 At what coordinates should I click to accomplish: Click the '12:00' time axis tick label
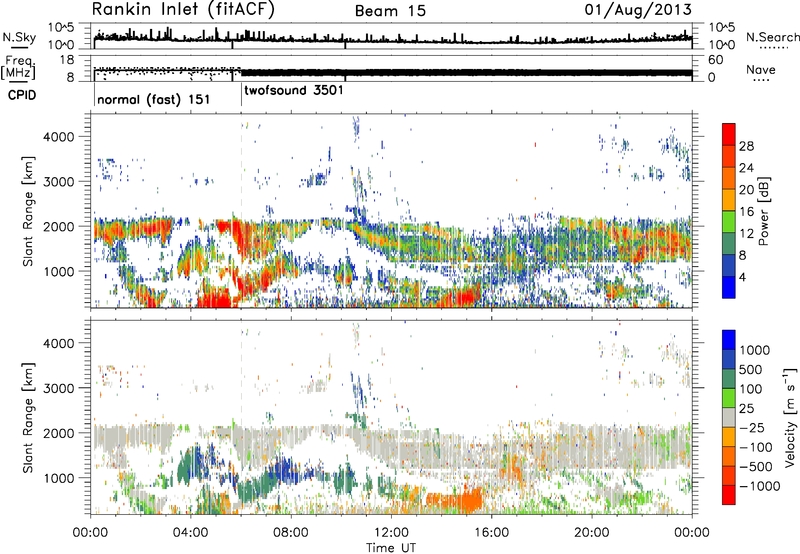tap(391, 533)
